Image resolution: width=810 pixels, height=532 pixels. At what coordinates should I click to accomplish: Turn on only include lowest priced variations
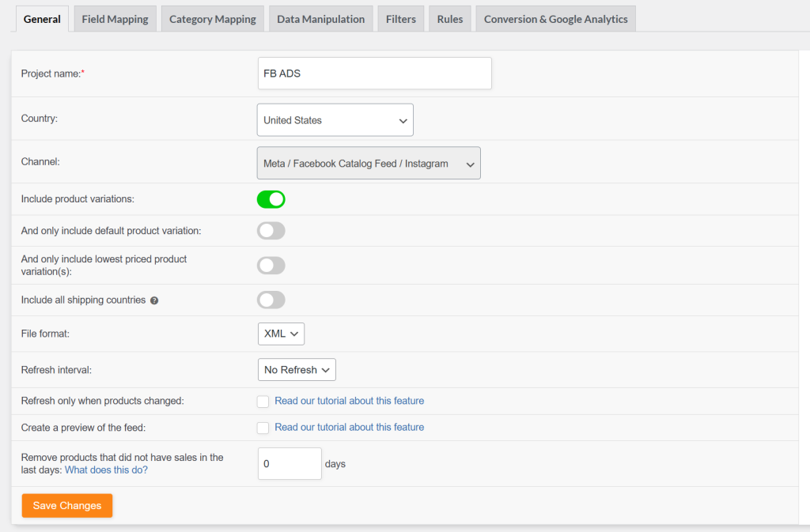click(271, 265)
